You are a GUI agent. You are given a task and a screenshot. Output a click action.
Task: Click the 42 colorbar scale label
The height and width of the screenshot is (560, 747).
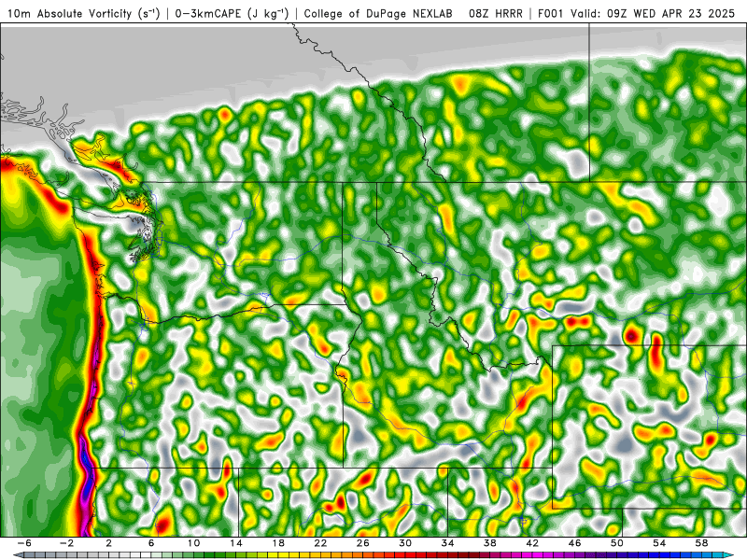pos(532,543)
